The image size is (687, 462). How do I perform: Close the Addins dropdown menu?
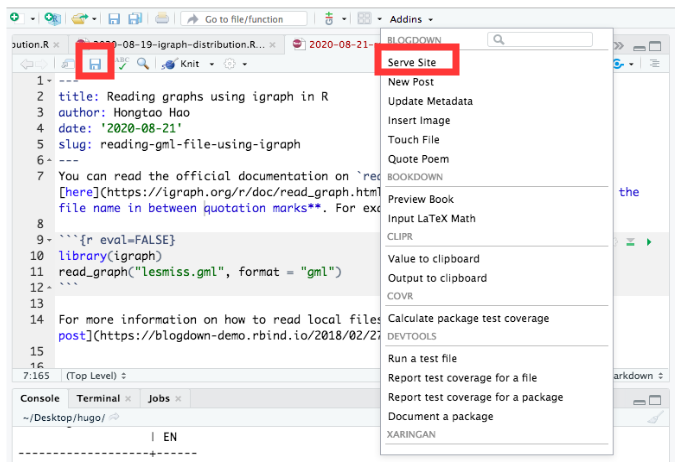point(411,19)
